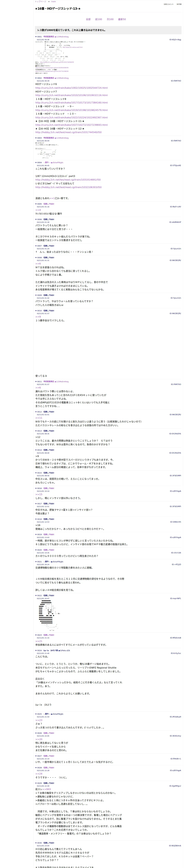186x868 pixels.
Task: Collapse post 0029 using its triangle
Action: click(x=36, y=783)
